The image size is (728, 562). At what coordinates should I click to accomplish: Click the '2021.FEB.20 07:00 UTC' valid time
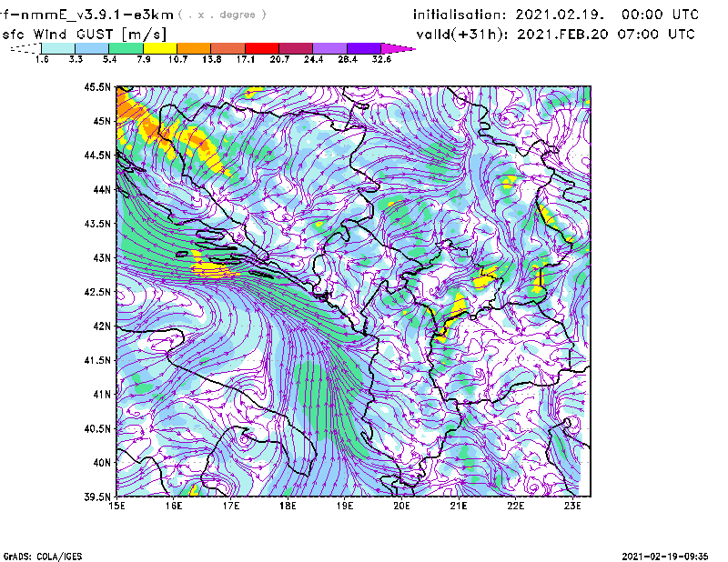[606, 35]
